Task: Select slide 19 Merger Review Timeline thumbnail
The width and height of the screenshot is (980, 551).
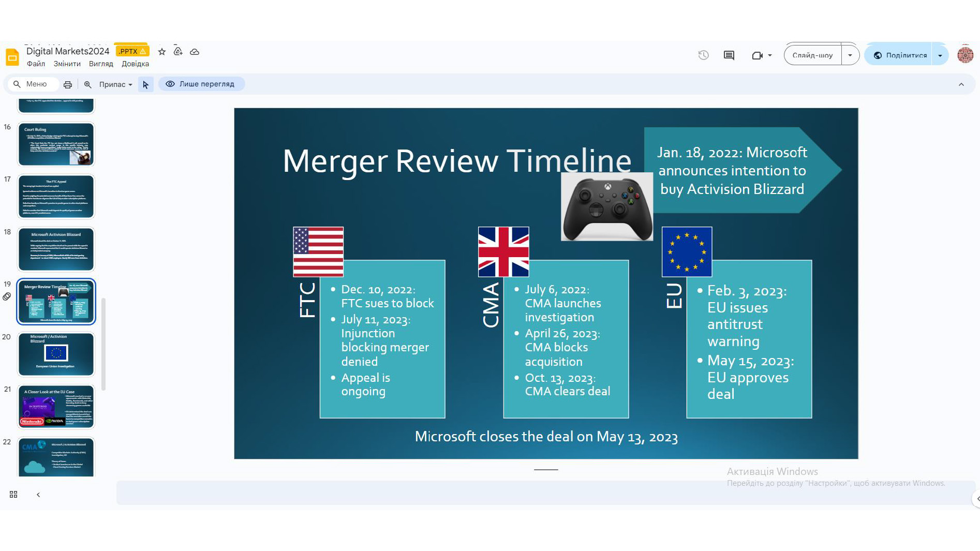Action: (x=56, y=302)
